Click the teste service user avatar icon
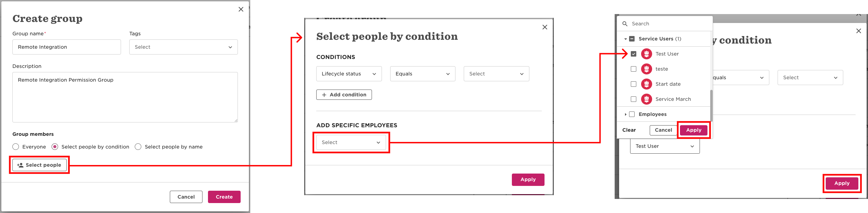This screenshot has height=213, width=868. coord(647,69)
